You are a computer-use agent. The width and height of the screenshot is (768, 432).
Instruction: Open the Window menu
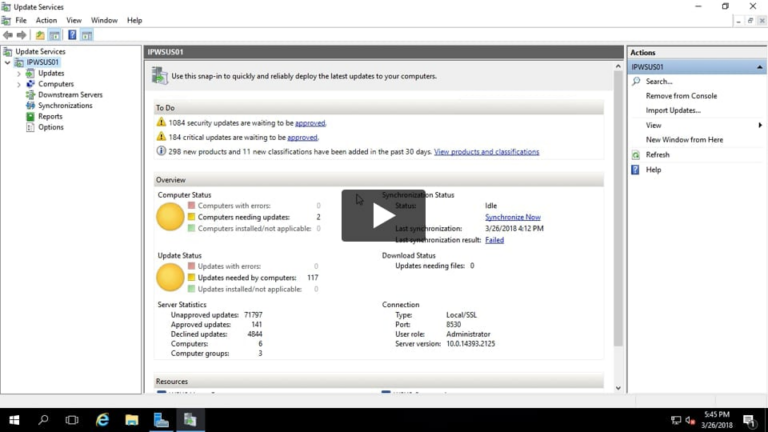(103, 20)
